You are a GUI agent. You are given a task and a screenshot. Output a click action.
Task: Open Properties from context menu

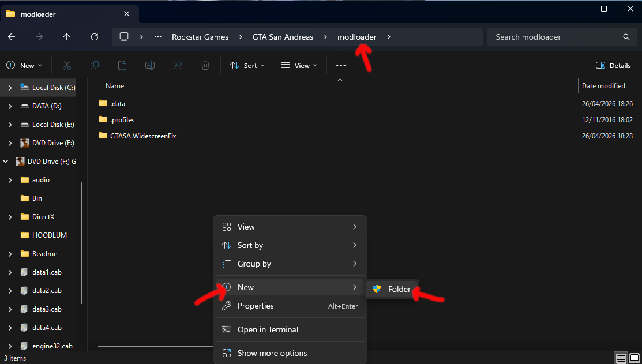[290, 306]
